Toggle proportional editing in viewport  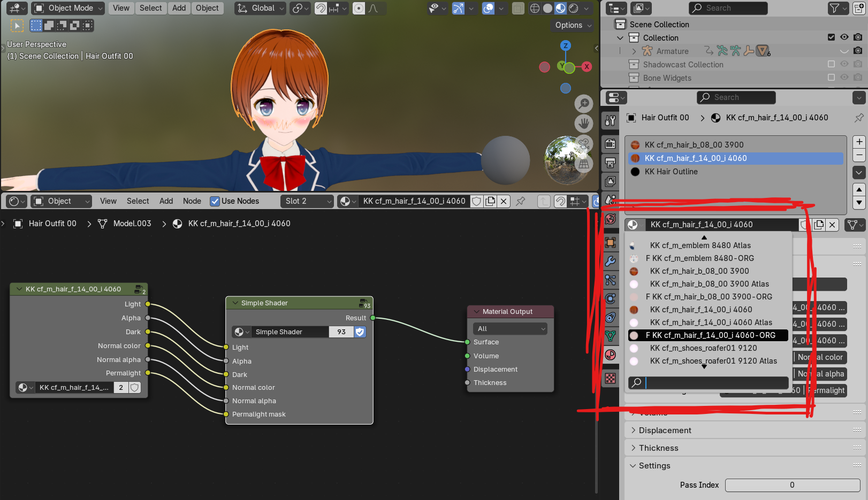coord(359,8)
